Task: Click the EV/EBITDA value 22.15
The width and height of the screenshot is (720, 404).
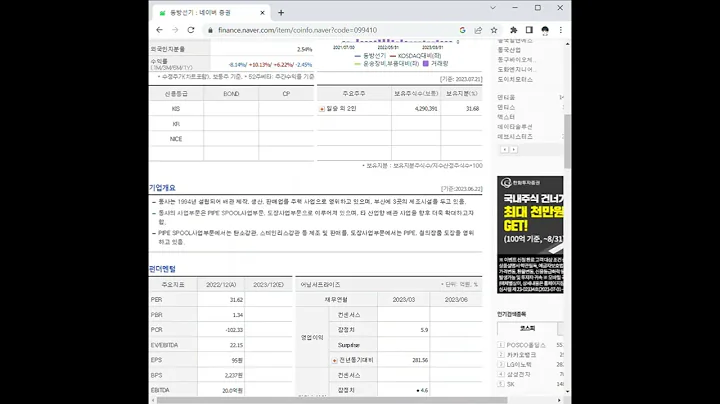Action: 236,345
